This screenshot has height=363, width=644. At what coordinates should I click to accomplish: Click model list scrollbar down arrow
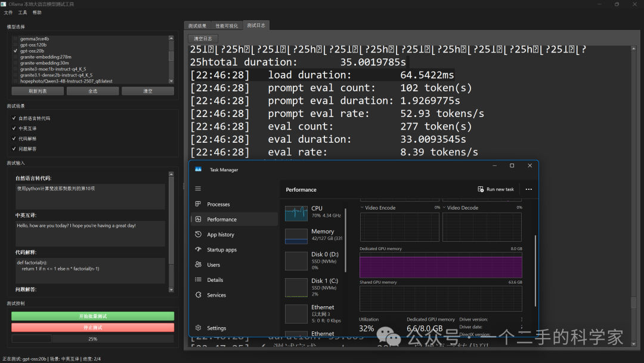[x=171, y=81]
